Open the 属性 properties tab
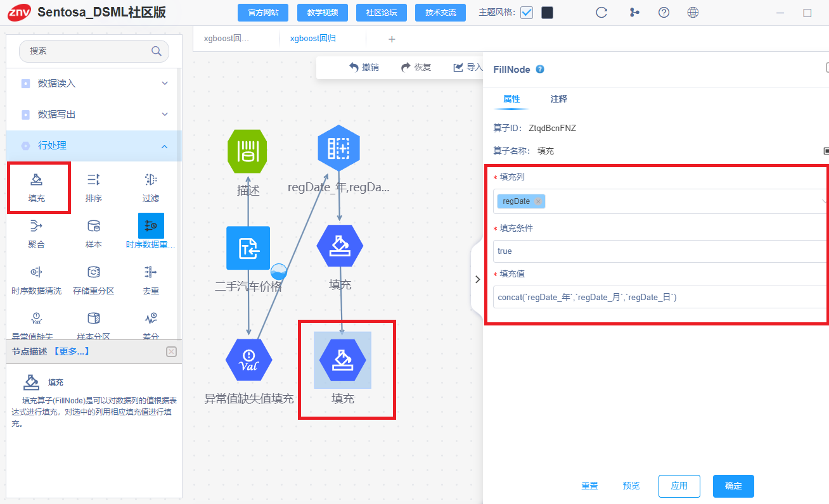Screen dimensions: 829x504 tap(511, 99)
